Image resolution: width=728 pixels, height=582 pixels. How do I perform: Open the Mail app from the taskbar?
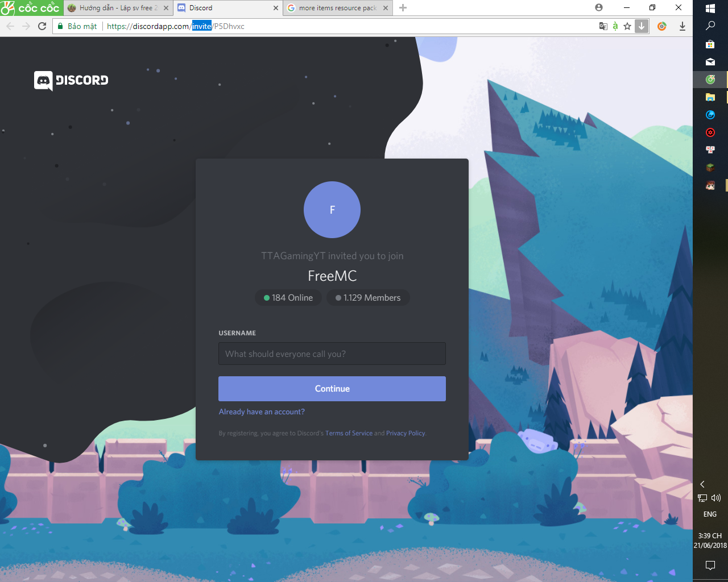(x=710, y=61)
